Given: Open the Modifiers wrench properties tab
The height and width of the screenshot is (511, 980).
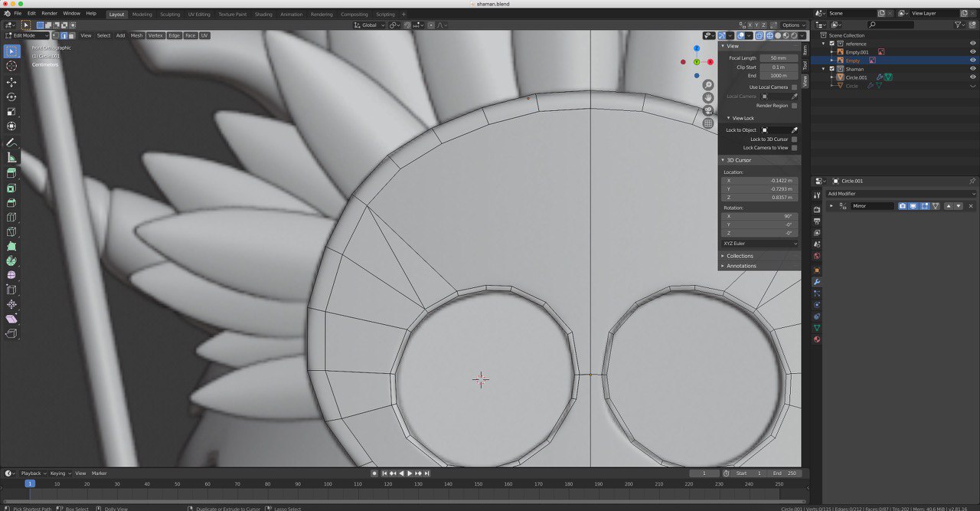Looking at the screenshot, I should (x=817, y=282).
